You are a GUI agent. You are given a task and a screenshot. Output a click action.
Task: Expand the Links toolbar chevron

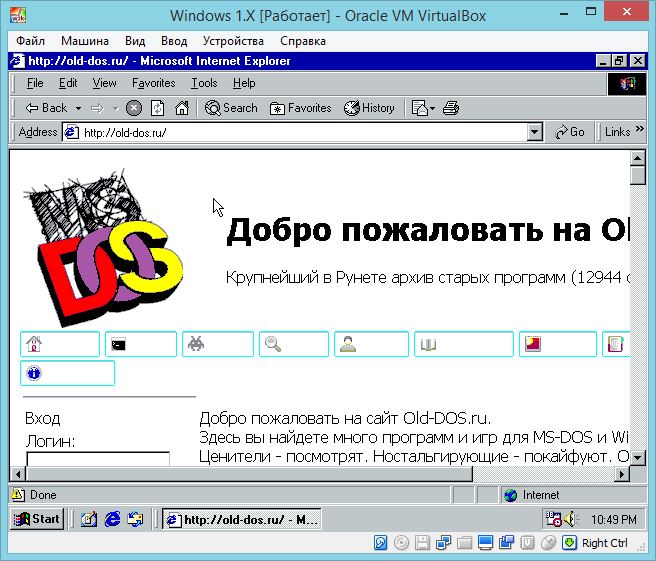coord(640,128)
